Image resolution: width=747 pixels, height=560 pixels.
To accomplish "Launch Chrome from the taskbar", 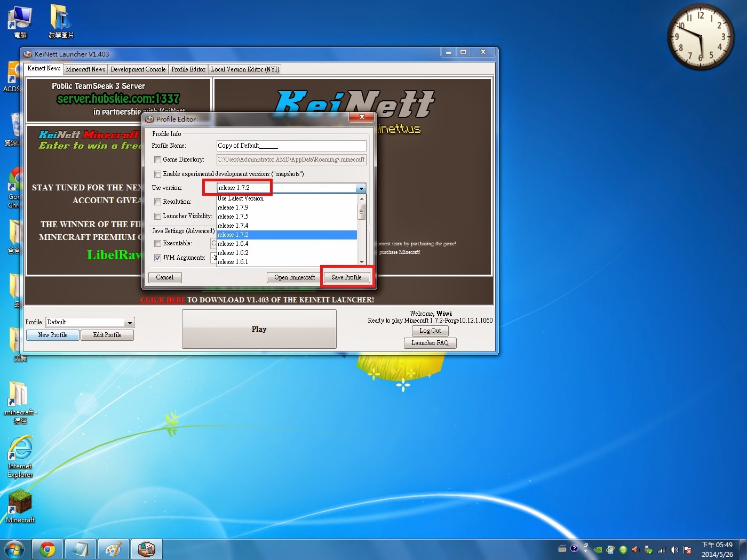I will pyautogui.click(x=47, y=549).
